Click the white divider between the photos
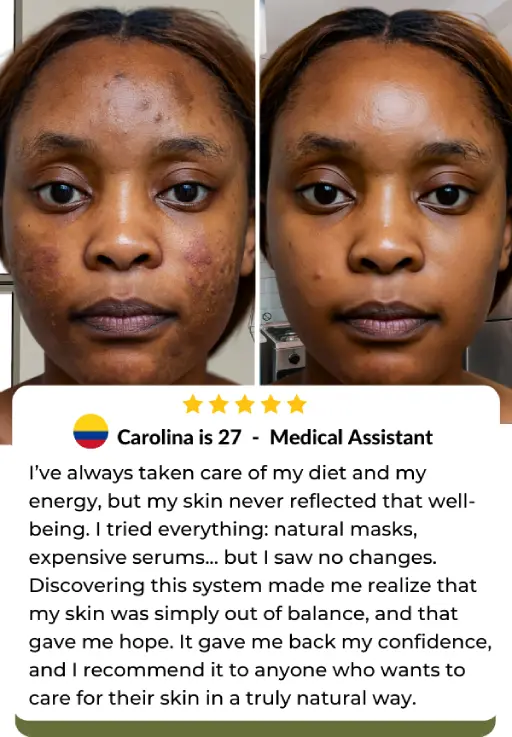Viewport: 512px width, 737px height. 258,193
